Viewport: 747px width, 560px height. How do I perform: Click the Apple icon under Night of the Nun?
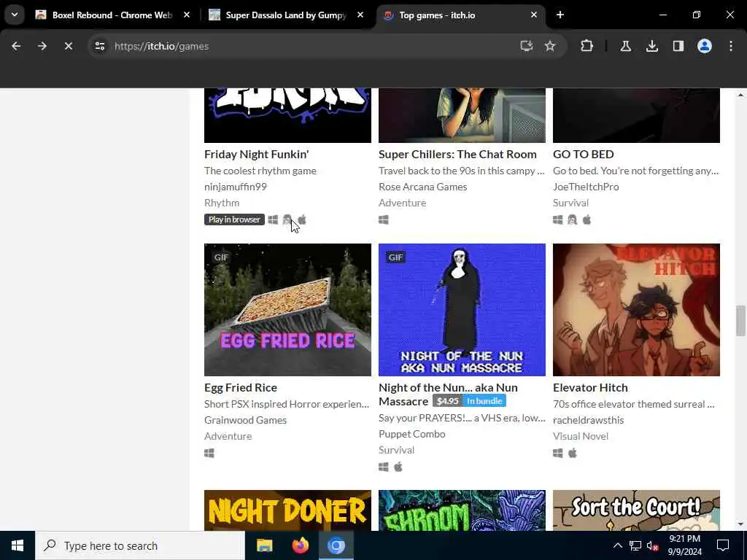tap(398, 467)
